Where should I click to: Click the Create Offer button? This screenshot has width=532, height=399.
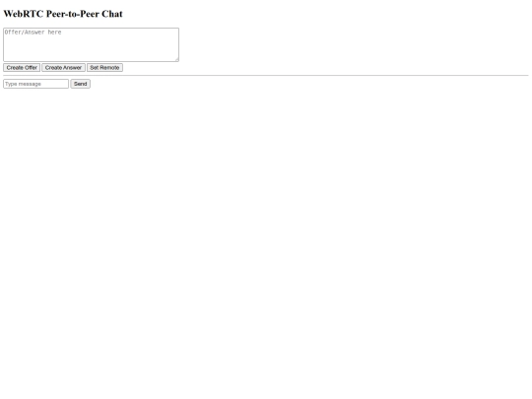coord(22,68)
